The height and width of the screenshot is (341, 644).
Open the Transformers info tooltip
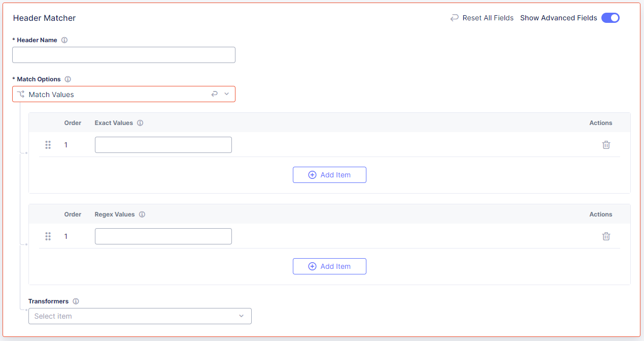click(76, 301)
